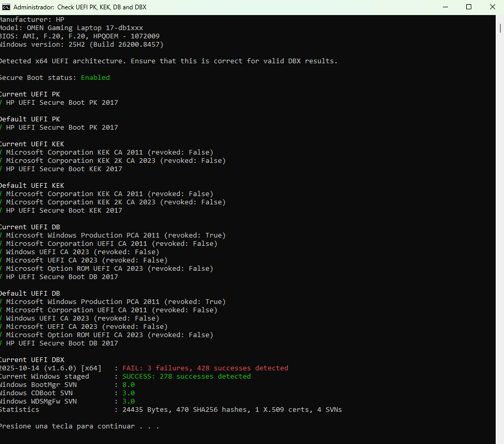The image size is (504, 444).
Task: Click the '2025-10-14 (v1.6.0) [x64]' label
Action: coord(50,368)
